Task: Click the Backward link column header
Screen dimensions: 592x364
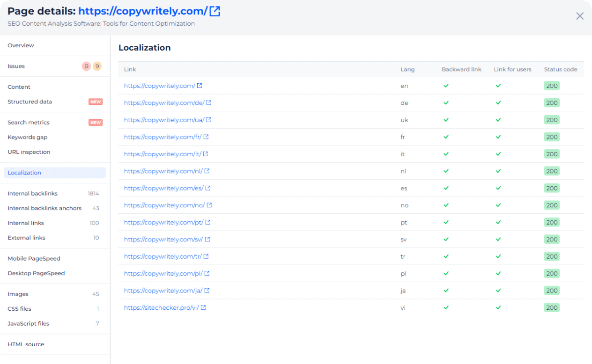Action: (461, 69)
